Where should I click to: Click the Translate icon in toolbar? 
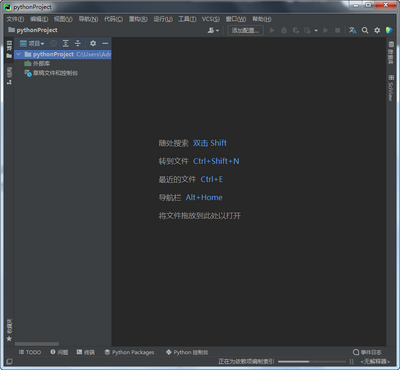coord(353,30)
